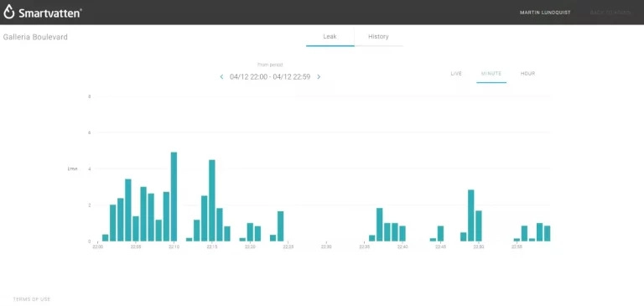
Task: Select HOUR resolution
Action: tap(527, 74)
